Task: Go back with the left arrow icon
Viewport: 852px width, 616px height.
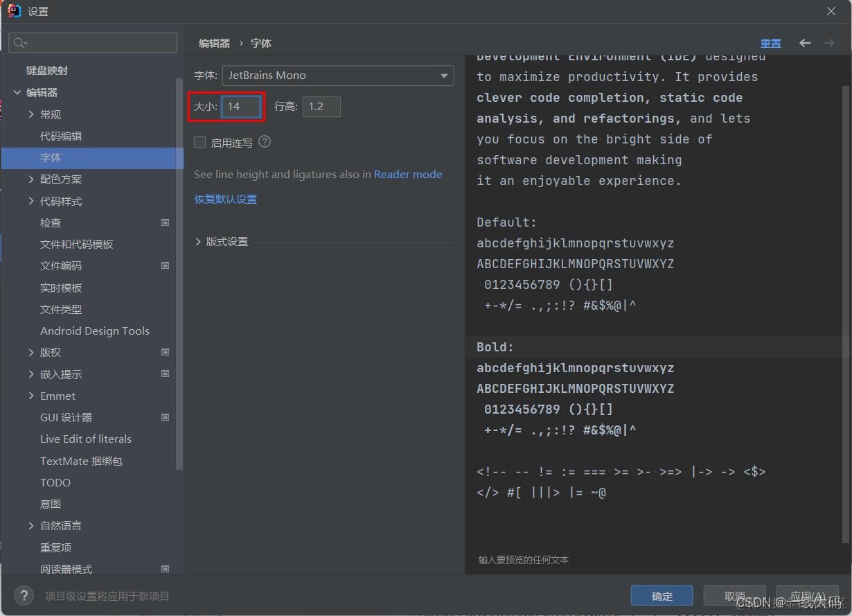Action: pos(805,43)
